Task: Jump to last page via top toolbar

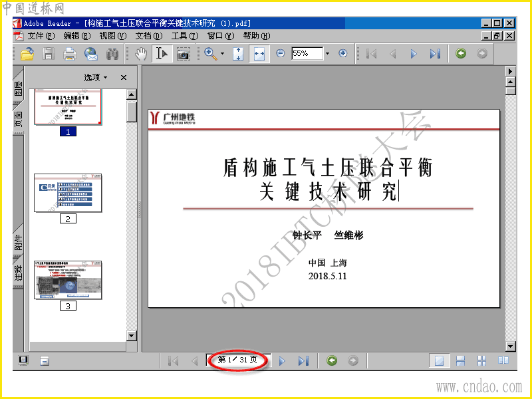Action: (x=435, y=54)
